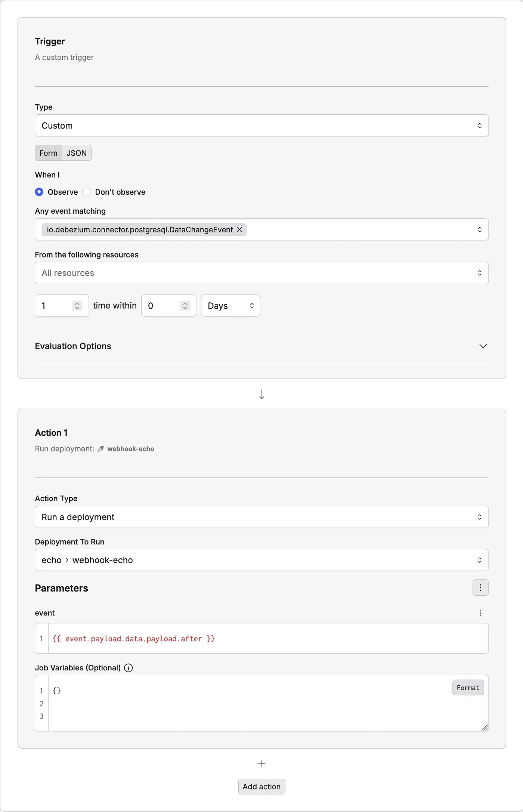The image size is (523, 812).
Task: Open the Parameters kebab menu button
Action: (480, 588)
